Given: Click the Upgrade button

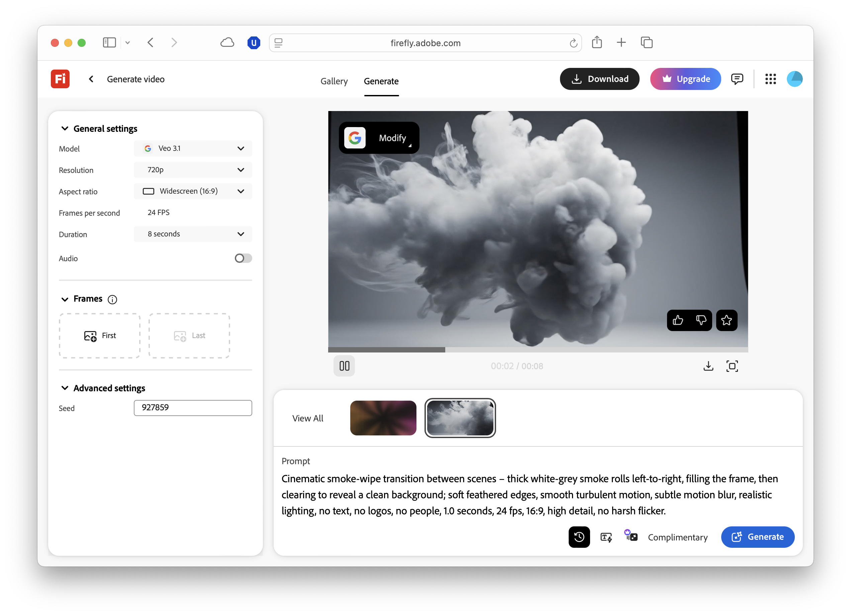Looking at the screenshot, I should (685, 79).
